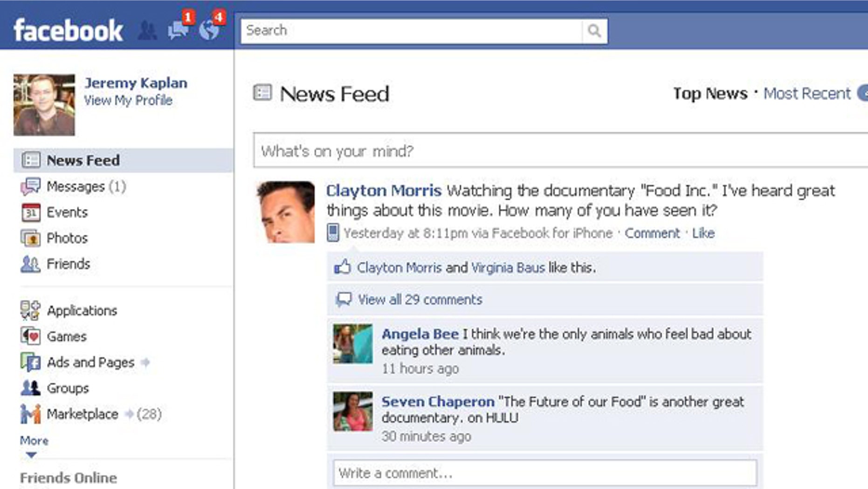The image size is (868, 489).
Task: Open Jeremy Kaplan's profile picture
Action: (x=44, y=105)
